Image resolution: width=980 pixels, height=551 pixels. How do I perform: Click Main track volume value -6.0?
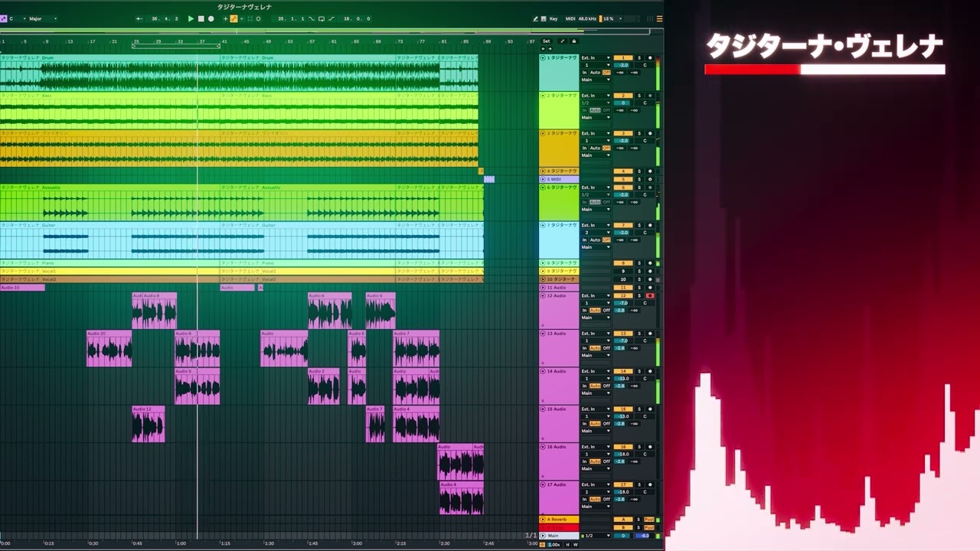645,536
